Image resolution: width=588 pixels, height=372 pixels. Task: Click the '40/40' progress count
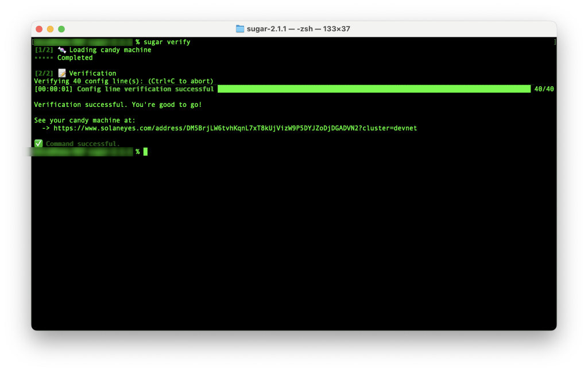coord(544,89)
